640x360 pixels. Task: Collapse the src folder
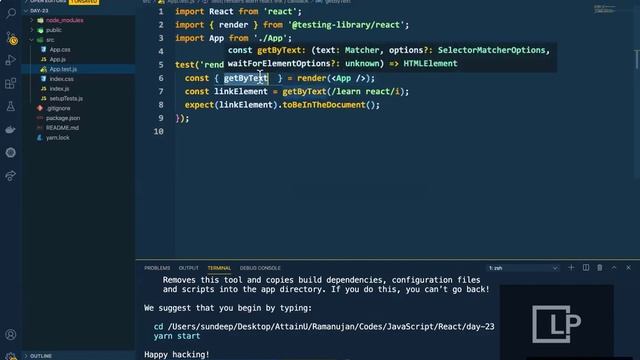32,40
